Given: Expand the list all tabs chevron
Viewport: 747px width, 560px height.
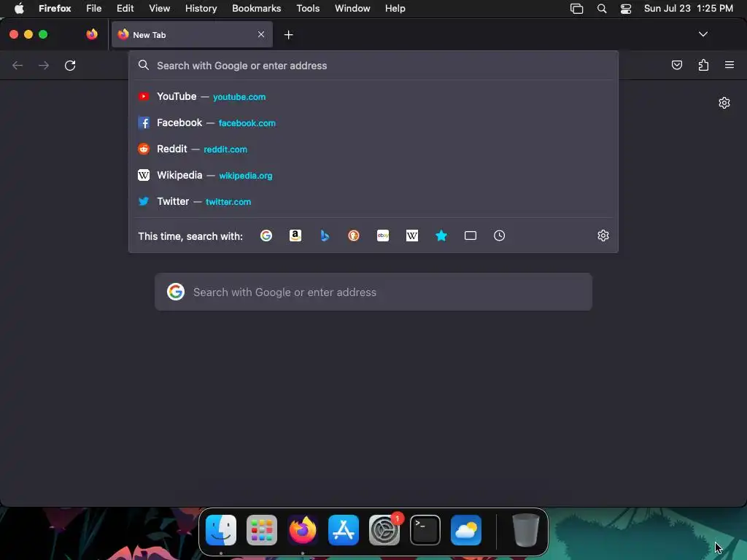Looking at the screenshot, I should (703, 34).
